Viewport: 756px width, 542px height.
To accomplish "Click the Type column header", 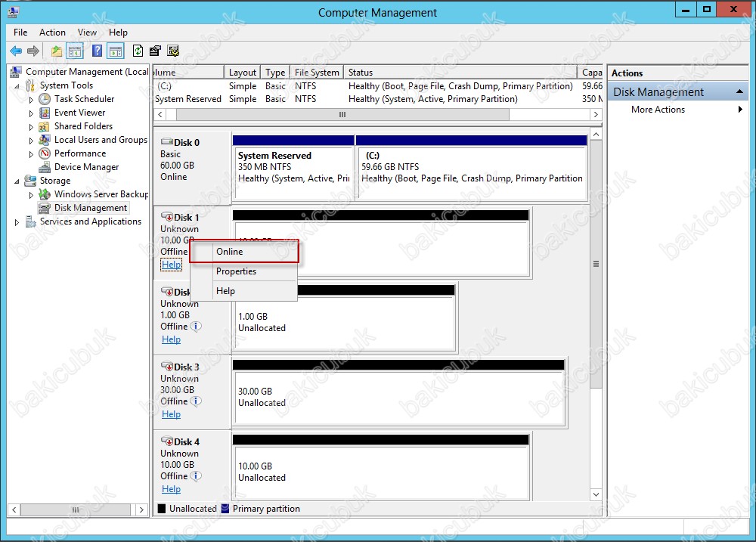I will click(x=275, y=73).
